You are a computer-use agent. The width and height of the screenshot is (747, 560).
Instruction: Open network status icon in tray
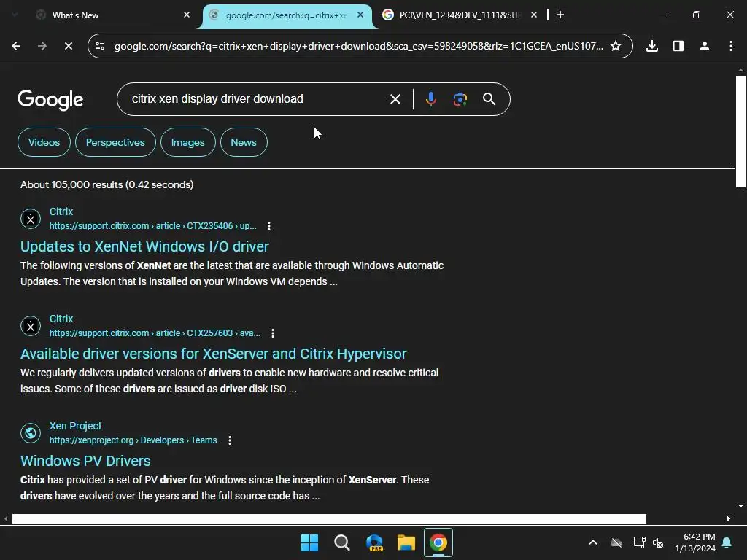(x=639, y=542)
